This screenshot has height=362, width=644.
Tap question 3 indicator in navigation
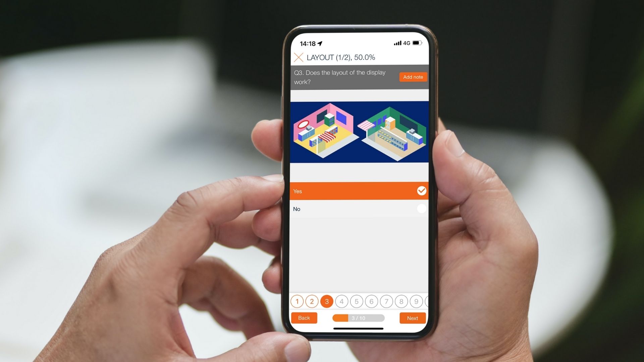coord(327,301)
